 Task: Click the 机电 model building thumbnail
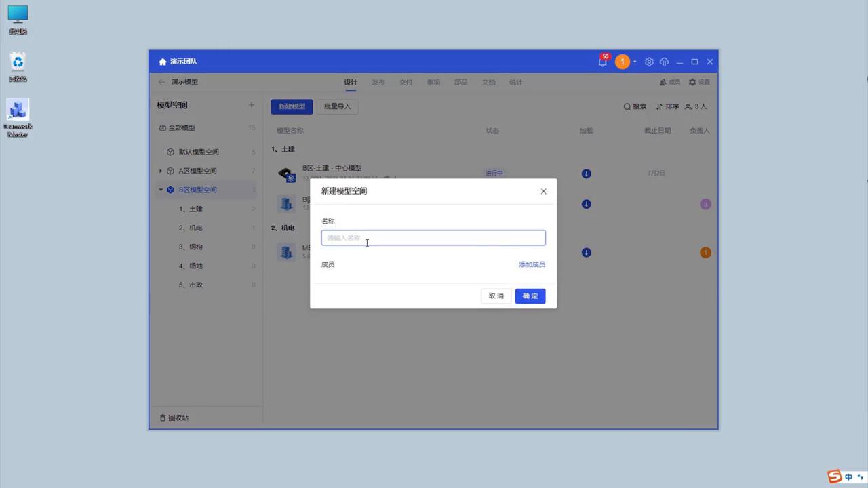(286, 252)
